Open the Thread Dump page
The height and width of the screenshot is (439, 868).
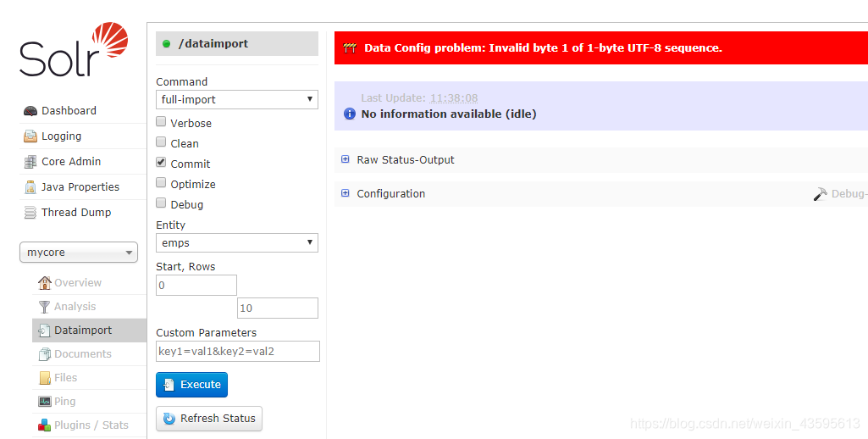[76, 212]
